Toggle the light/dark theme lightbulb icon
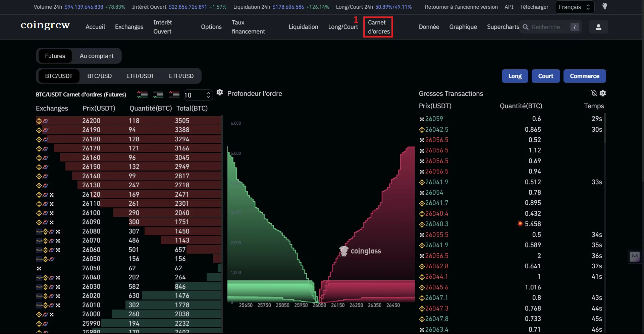Viewport: 644px width, 334px height. [x=604, y=6]
